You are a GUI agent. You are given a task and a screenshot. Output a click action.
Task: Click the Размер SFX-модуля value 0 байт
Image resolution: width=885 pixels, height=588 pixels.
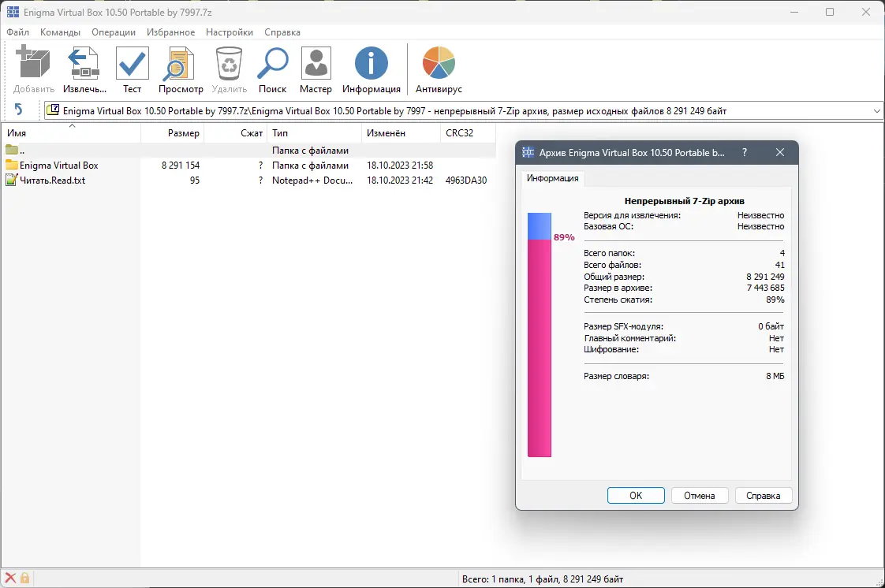(771, 326)
